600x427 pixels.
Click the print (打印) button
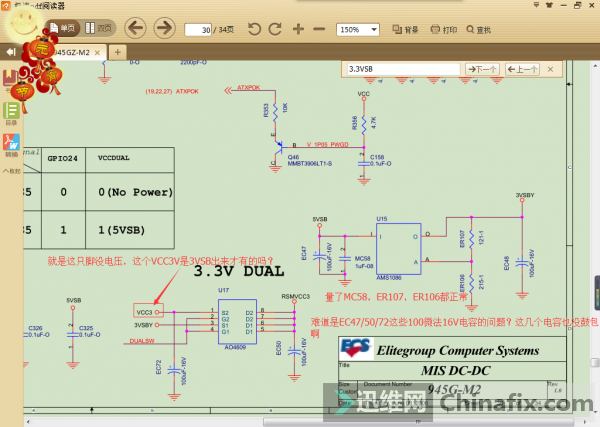click(x=443, y=29)
